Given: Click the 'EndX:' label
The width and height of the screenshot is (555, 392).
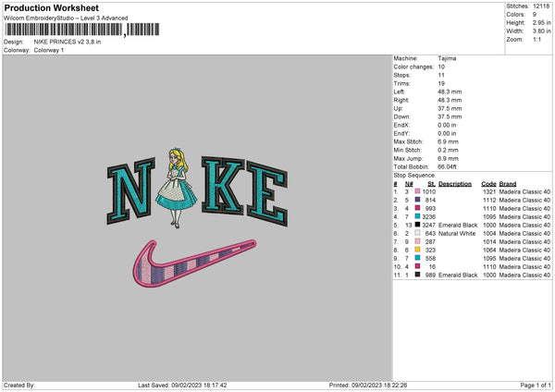Looking at the screenshot, I should pyautogui.click(x=401, y=125).
